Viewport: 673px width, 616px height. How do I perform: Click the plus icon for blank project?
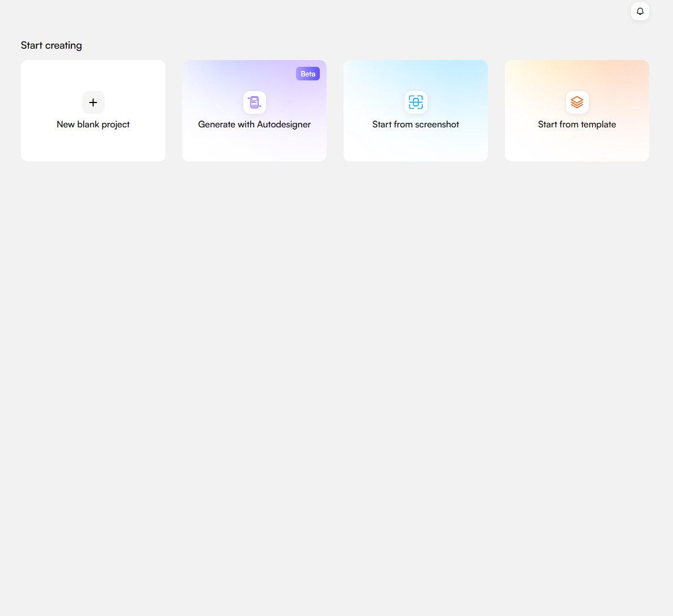click(93, 102)
